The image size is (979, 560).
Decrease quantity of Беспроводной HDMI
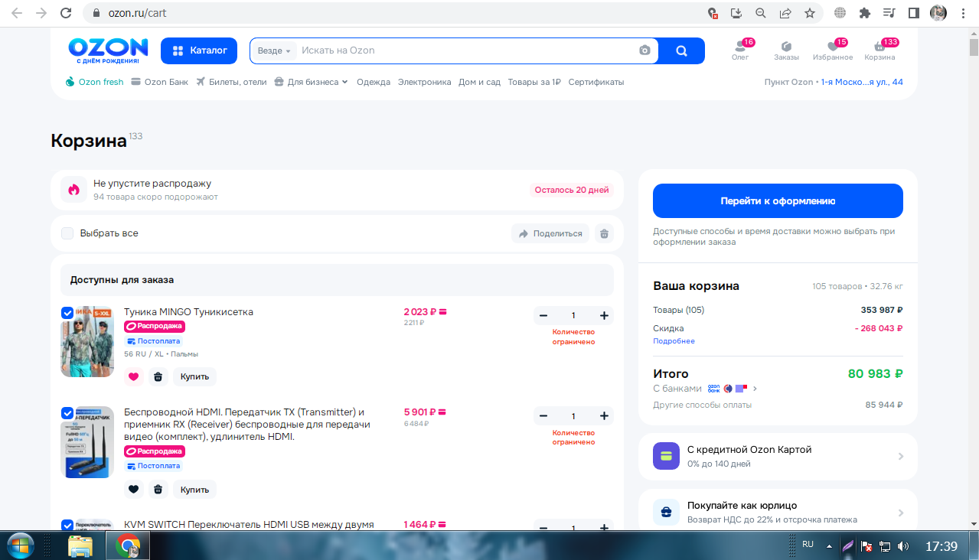click(x=543, y=416)
